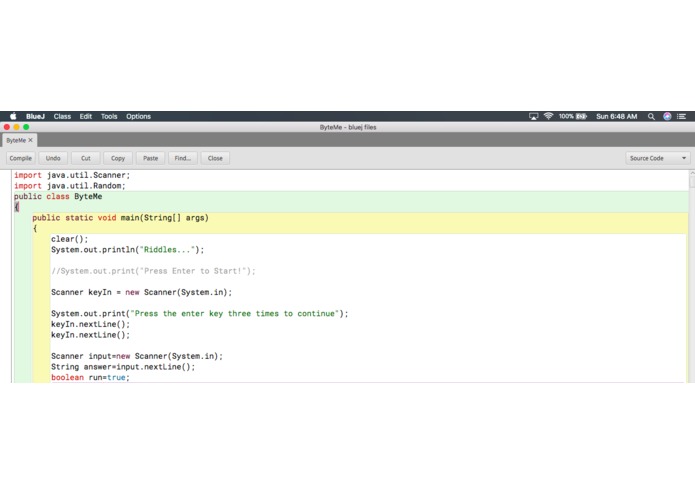This screenshot has width=695, height=494.
Task: Click the Cut button
Action: coord(86,158)
